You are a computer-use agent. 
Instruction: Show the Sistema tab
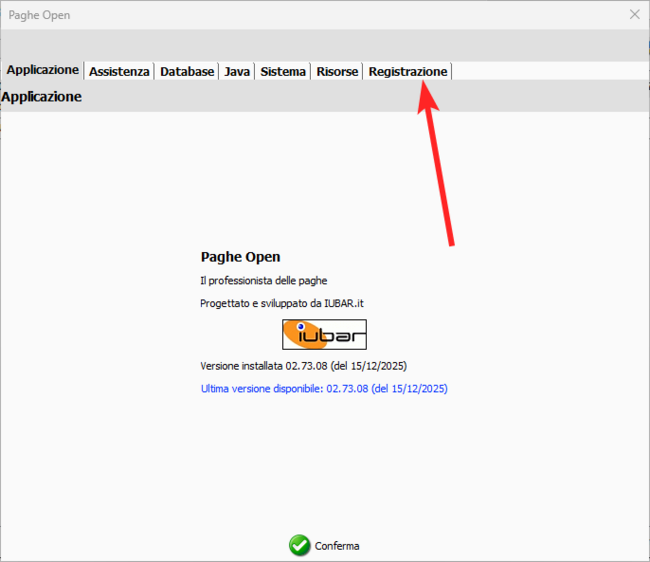click(283, 72)
